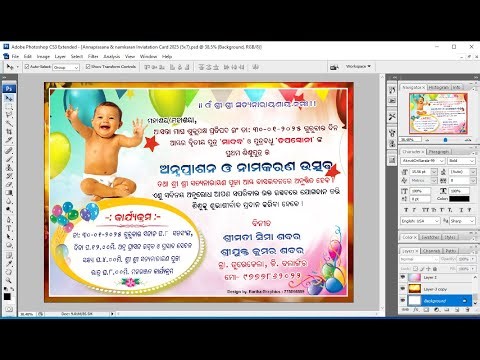Click the add layer mask icon
Viewport: 480px width, 360px height.
427,310
